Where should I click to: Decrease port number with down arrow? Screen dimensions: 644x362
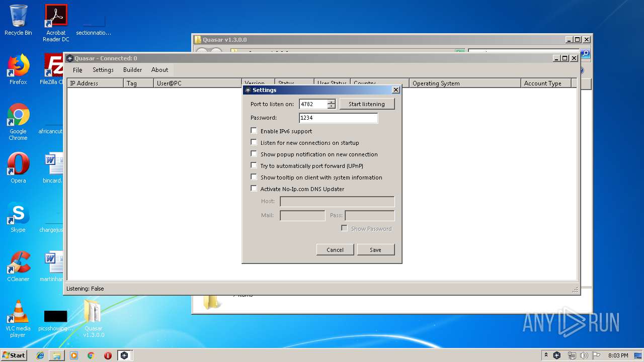coord(331,106)
